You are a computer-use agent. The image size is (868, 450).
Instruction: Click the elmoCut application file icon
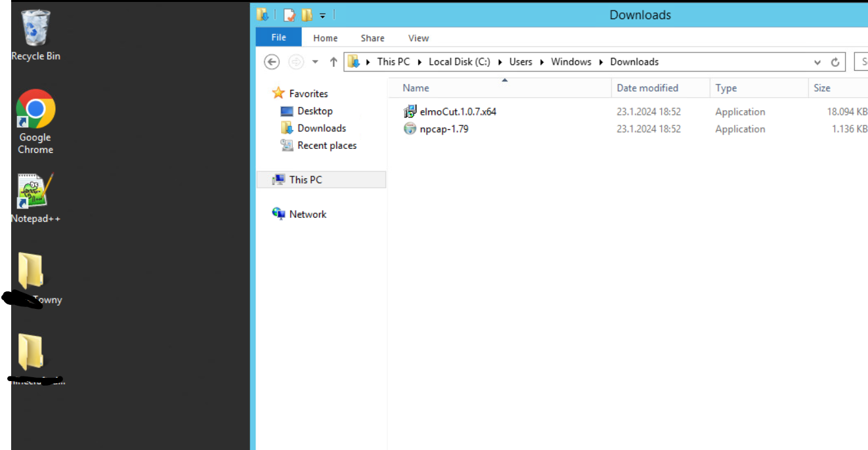pos(410,112)
